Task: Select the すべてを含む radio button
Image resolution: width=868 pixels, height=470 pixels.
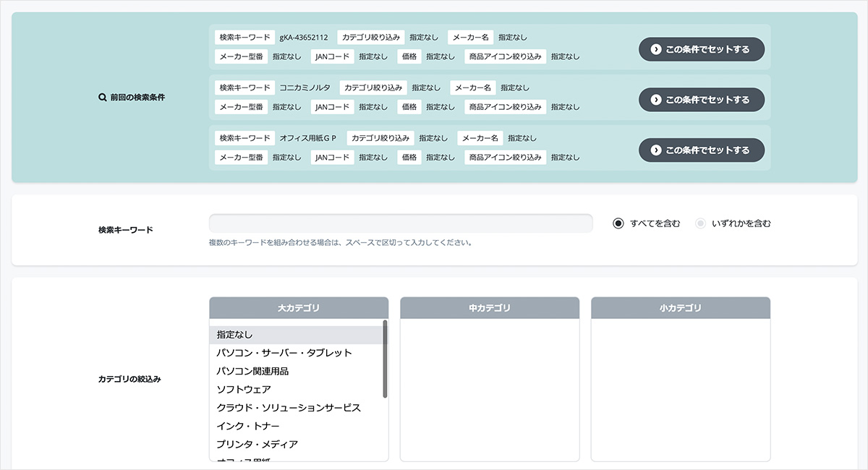Action: 618,223
